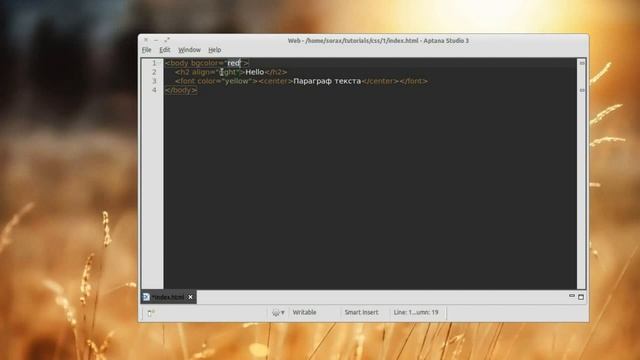Minimize the editor pane
Image resolution: width=640 pixels, height=360 pixels.
coord(572,296)
